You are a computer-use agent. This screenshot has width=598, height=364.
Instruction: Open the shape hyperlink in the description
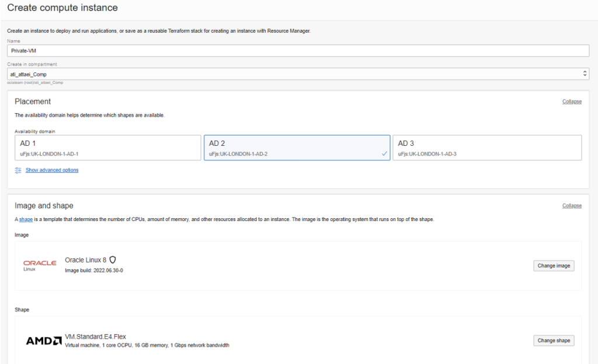(x=26, y=219)
